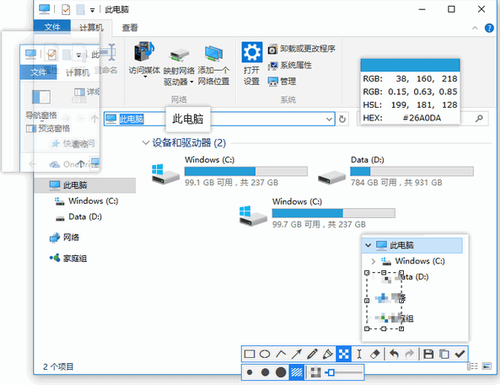Expand the address bar history dropdown

point(329,119)
